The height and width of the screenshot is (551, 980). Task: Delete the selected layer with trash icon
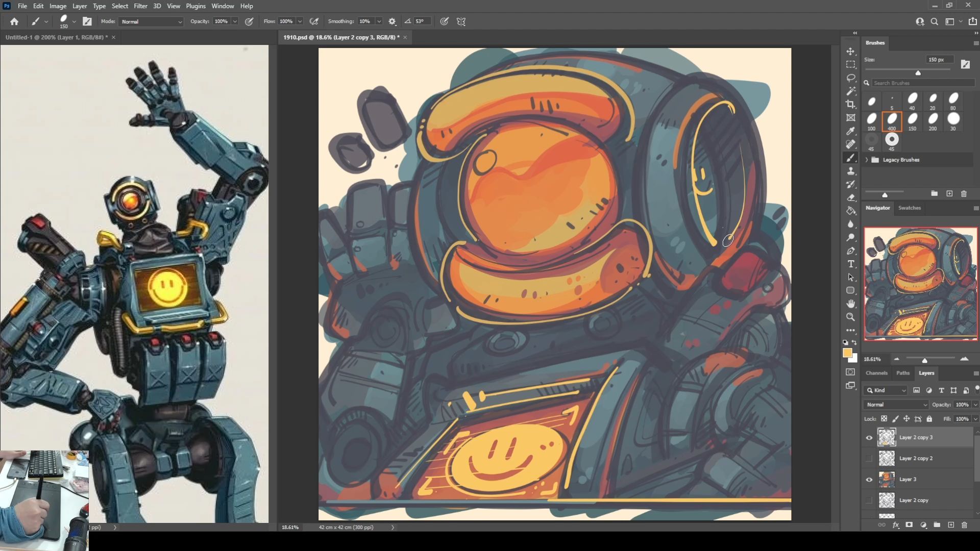click(x=964, y=525)
